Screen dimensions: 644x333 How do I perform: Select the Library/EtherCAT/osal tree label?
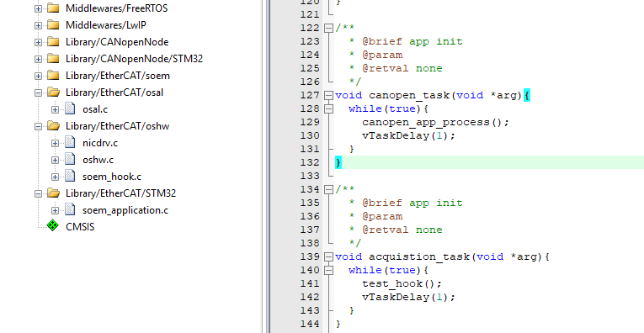114,92
